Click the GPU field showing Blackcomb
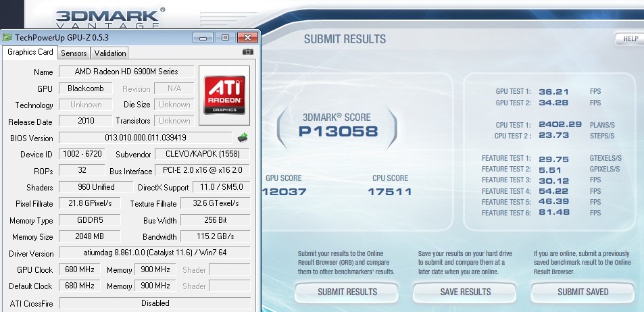The width and height of the screenshot is (644, 312). (x=85, y=88)
